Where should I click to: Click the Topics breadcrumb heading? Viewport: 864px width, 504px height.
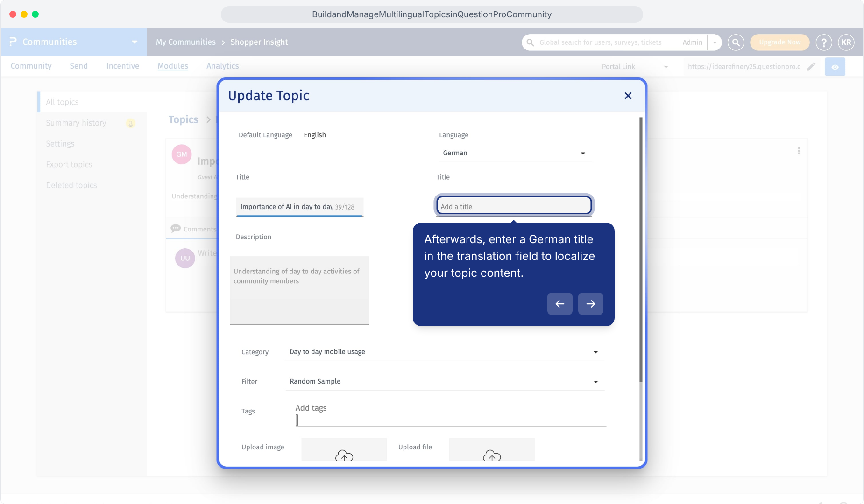click(x=183, y=120)
